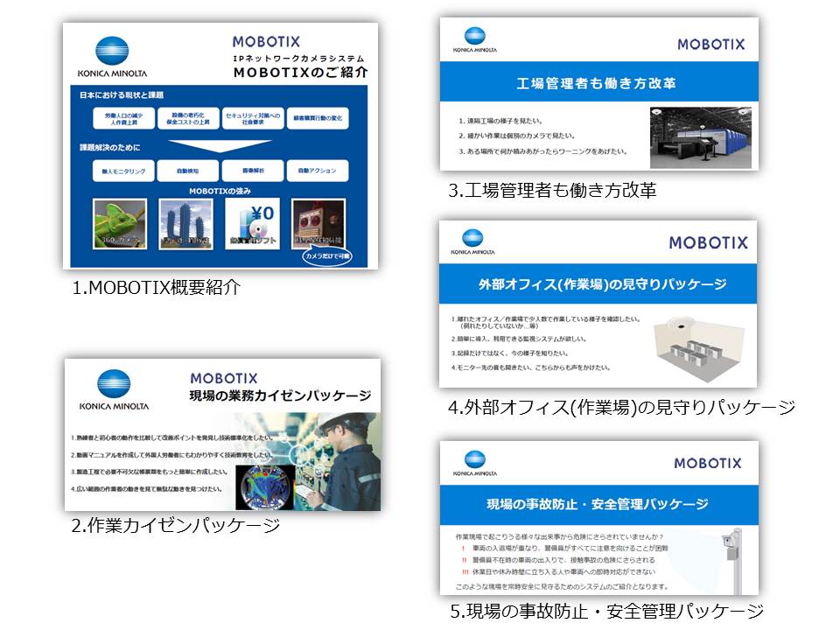
Task: Click the white downward arrow shape
Action: click(x=220, y=146)
